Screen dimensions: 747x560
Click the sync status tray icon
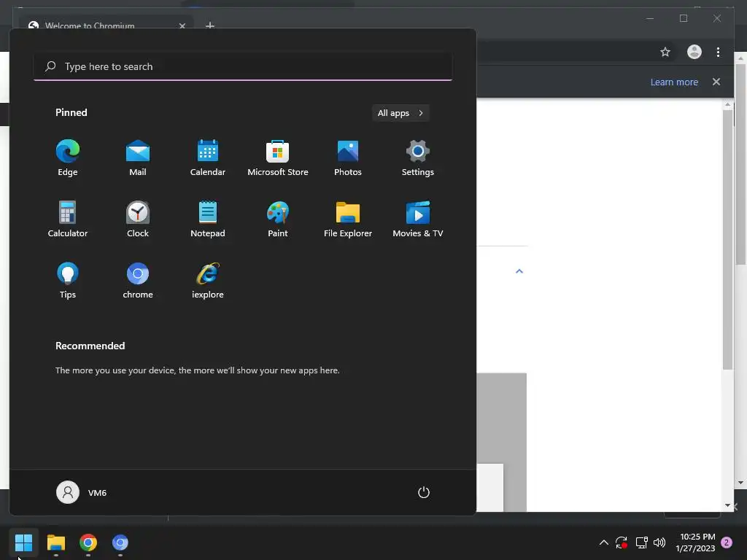622,542
